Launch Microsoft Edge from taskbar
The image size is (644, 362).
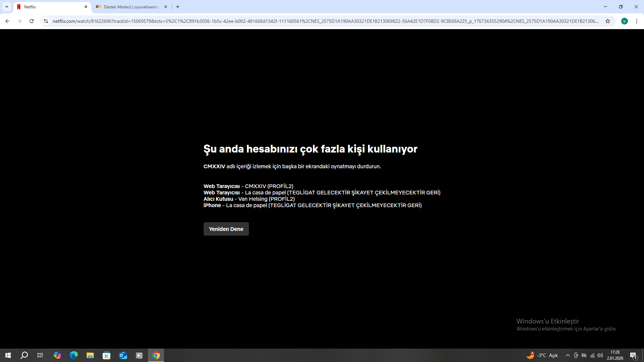tap(74, 355)
